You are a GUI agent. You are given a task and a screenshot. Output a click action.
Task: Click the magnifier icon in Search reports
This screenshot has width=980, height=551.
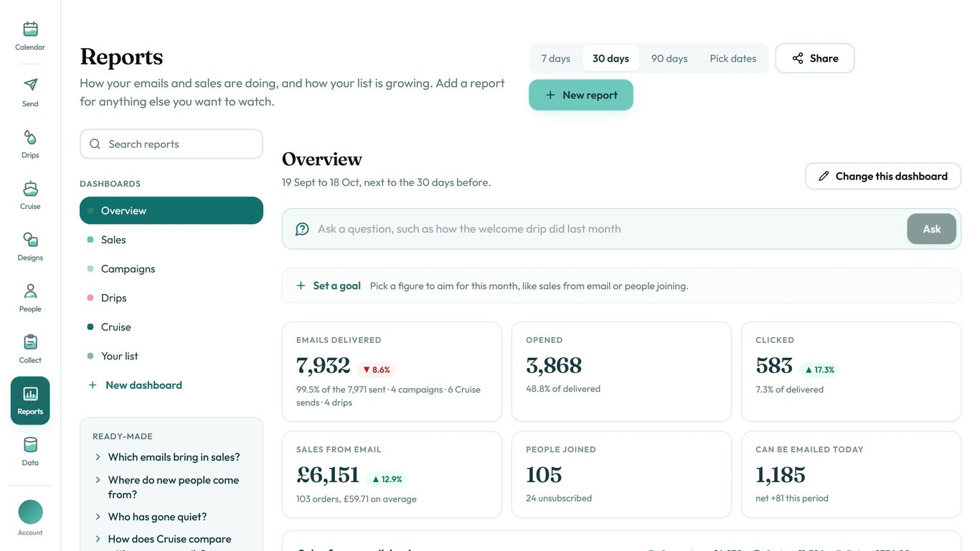pos(95,144)
